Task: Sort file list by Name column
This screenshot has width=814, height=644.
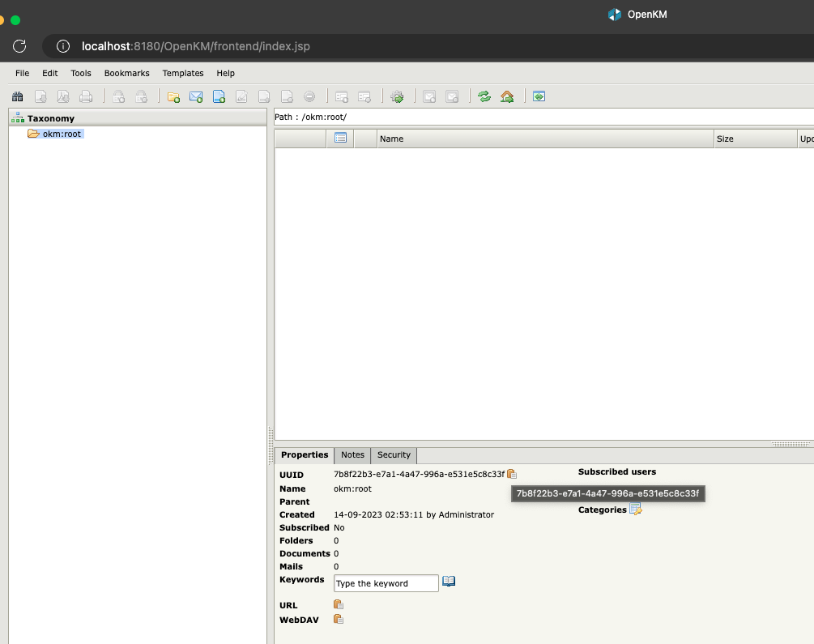Action: point(543,139)
